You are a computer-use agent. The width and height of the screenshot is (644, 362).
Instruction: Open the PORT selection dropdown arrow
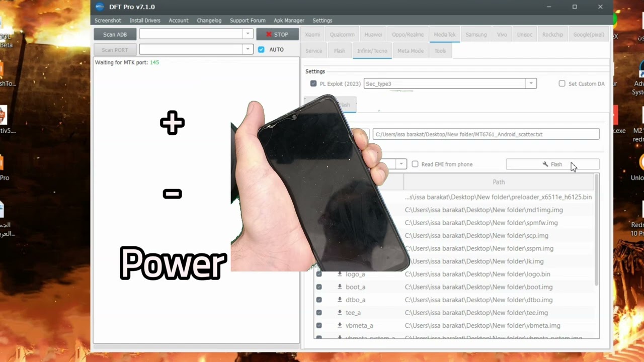coord(247,49)
